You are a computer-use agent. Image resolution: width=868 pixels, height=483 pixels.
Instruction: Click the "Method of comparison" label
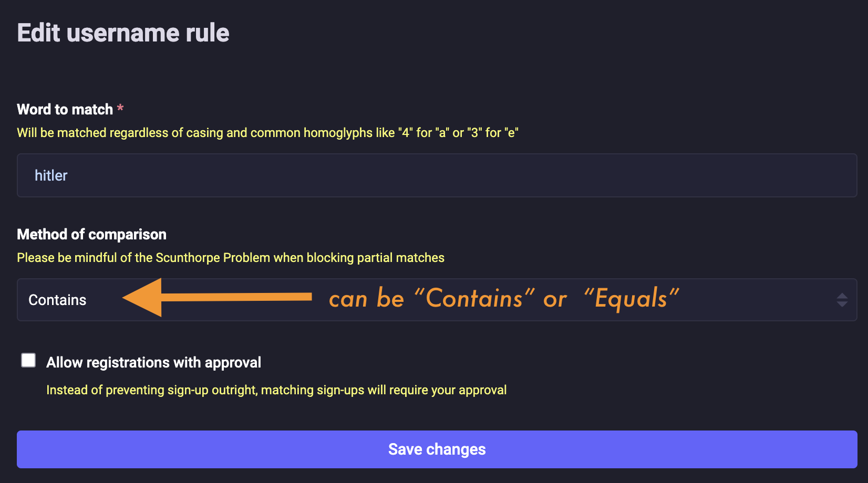(x=91, y=234)
